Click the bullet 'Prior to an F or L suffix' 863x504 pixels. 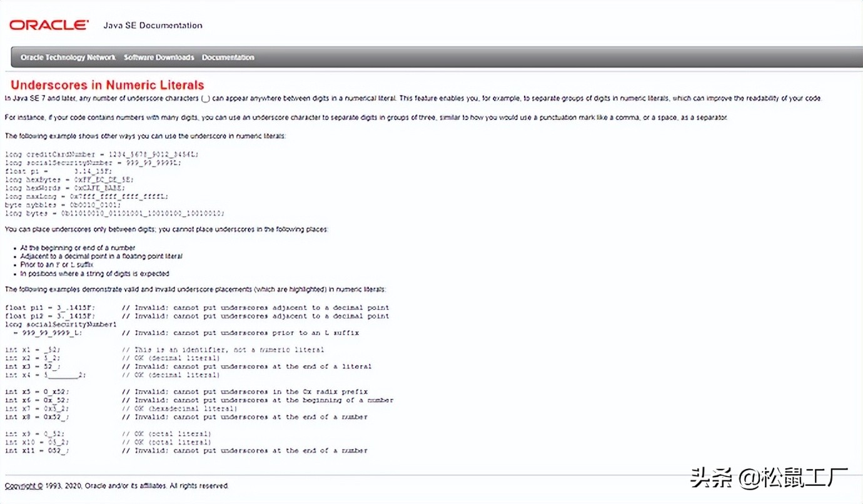tap(56, 265)
